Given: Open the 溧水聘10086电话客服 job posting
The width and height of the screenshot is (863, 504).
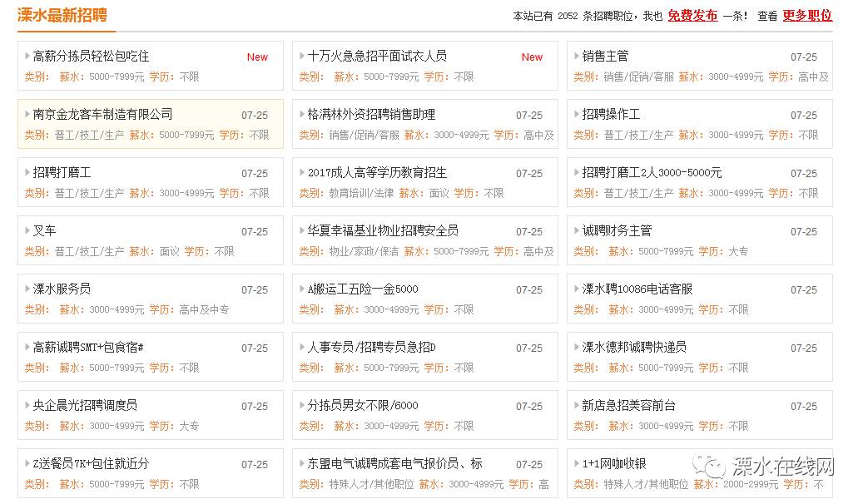Looking at the screenshot, I should click(638, 289).
